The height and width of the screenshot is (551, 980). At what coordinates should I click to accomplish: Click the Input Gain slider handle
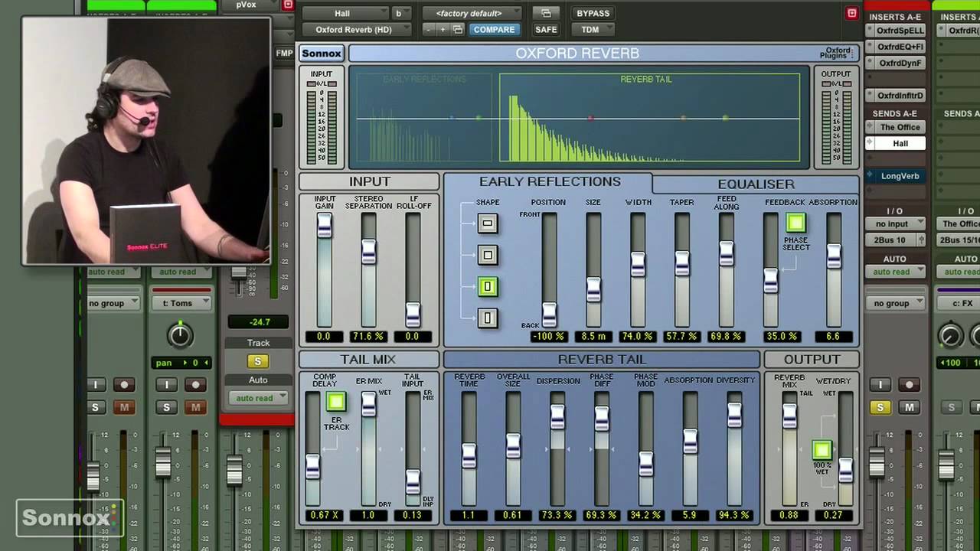click(x=325, y=226)
